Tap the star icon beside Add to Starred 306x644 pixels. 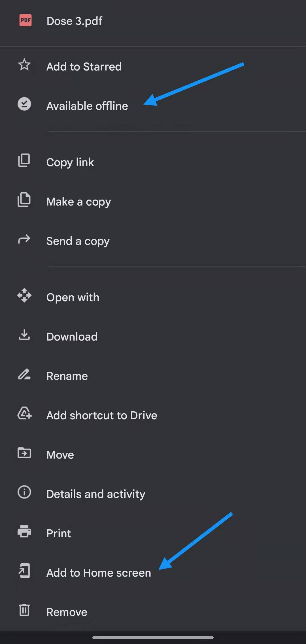tap(24, 65)
